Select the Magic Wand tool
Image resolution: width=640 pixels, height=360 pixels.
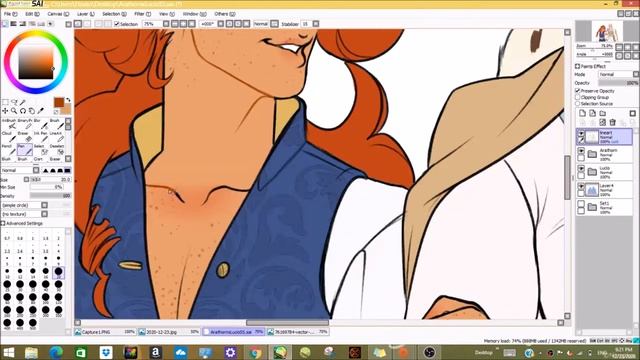click(23, 102)
